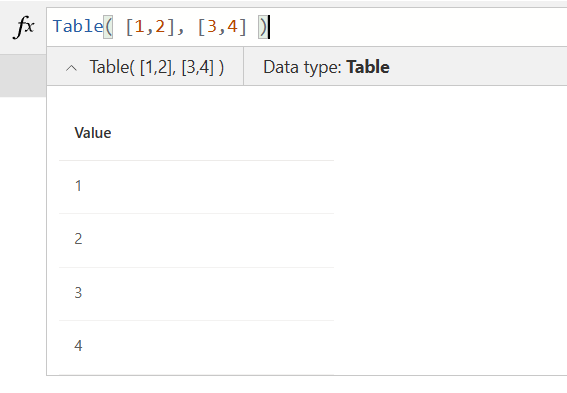
Task: Click the bold Table data type text
Action: [x=368, y=67]
